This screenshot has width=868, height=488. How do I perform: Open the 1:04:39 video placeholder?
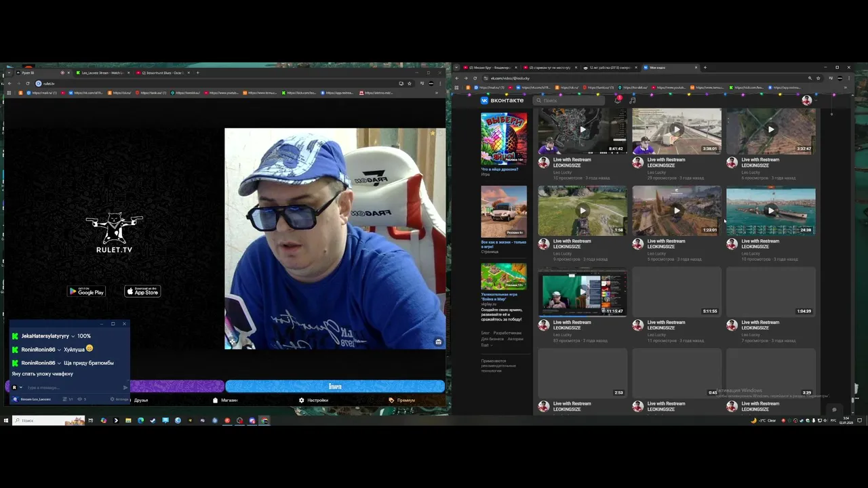pos(770,292)
